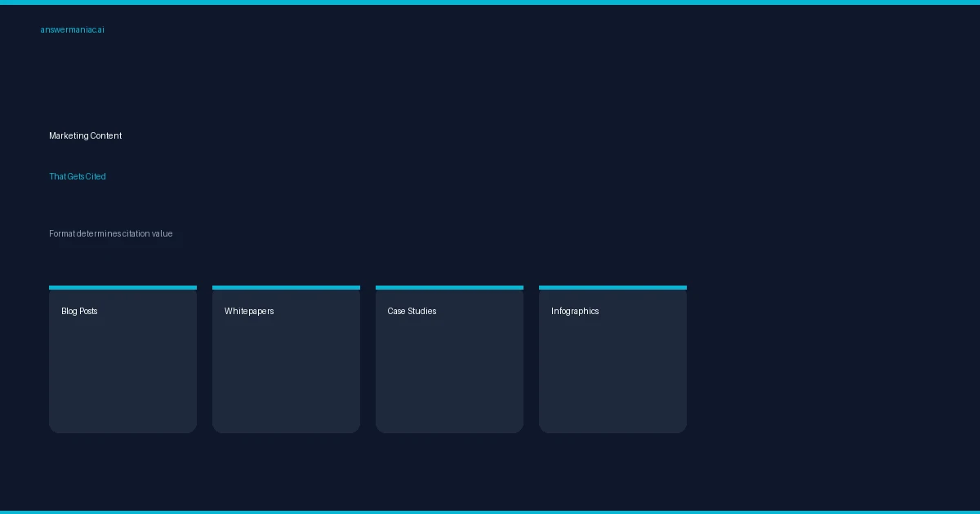980x514 pixels.
Task: Select the Whitepapers card
Action: [286, 359]
